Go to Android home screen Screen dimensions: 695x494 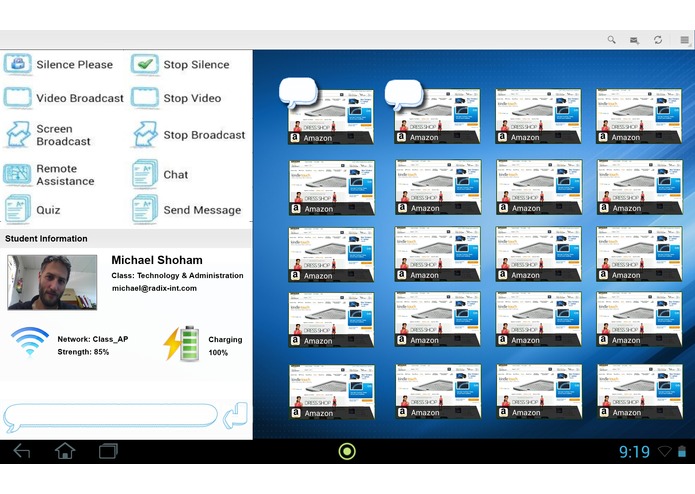(65, 451)
